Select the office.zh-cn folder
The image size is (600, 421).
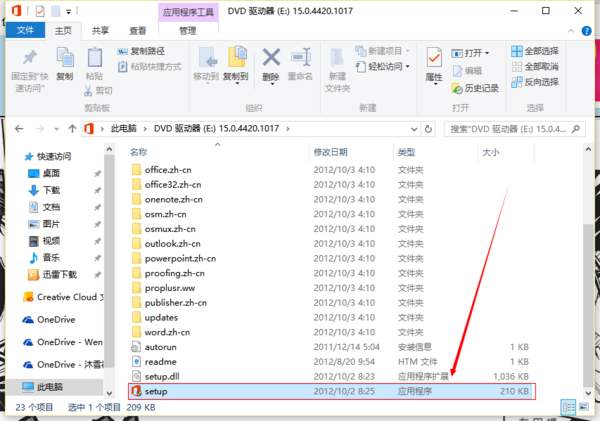tap(168, 170)
